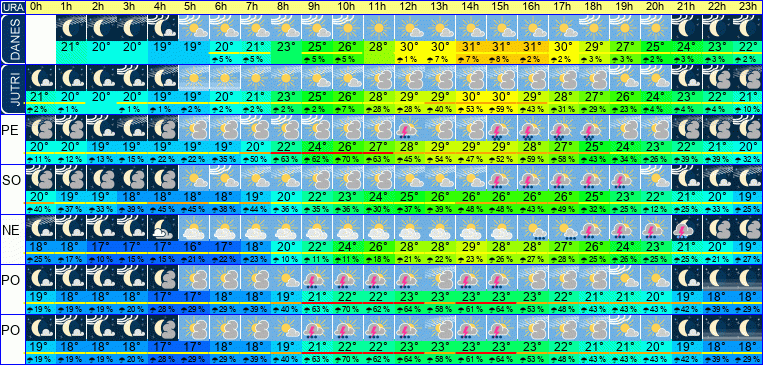
Task: Select the clear sun icon at 5h in JUTRI row
Action: click(194, 78)
